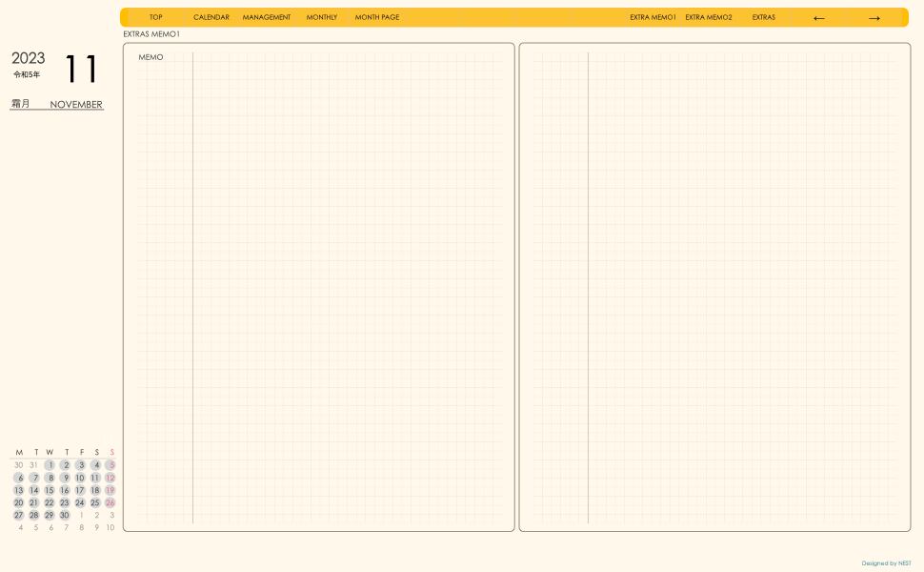
Task: Switch to the CALENDAR tab
Action: (211, 17)
